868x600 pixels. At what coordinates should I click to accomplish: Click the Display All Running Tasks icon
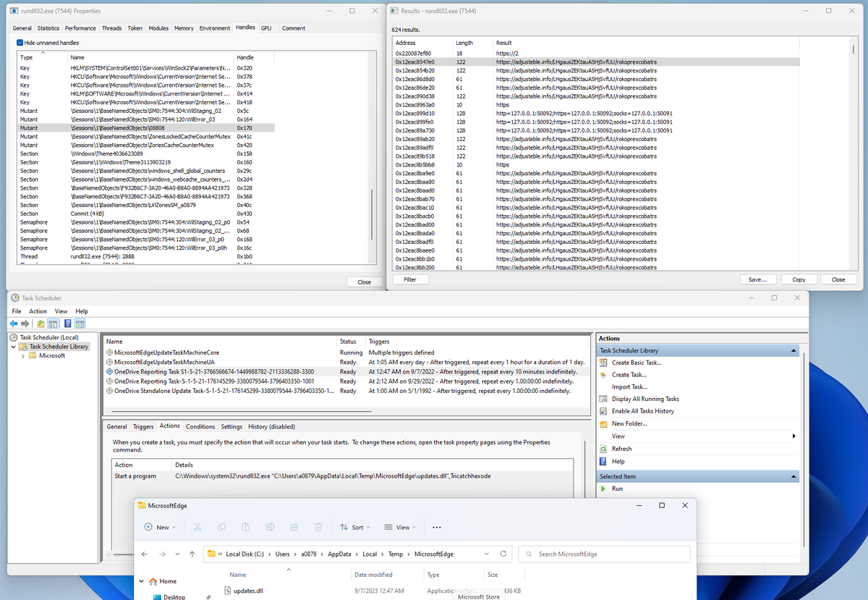point(605,399)
